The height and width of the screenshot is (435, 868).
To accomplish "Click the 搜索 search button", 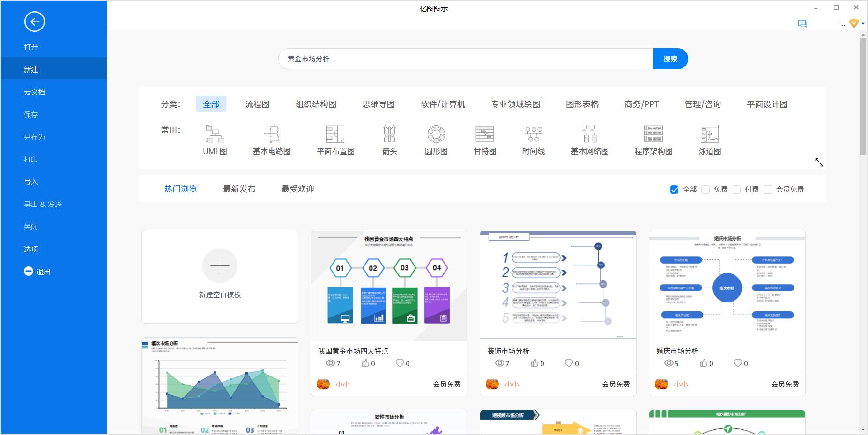I will tap(670, 59).
